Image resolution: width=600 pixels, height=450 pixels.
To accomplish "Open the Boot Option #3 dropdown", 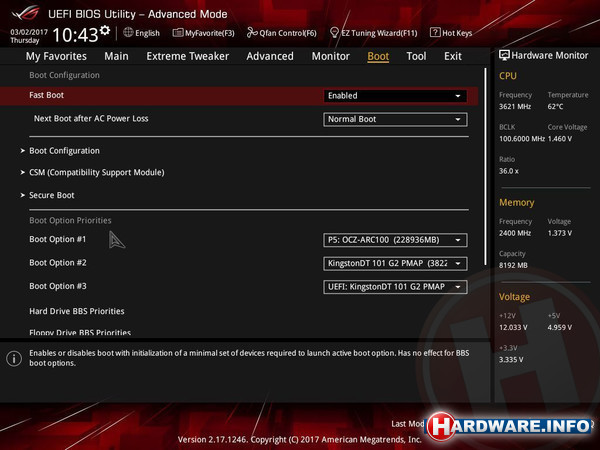I will click(395, 287).
